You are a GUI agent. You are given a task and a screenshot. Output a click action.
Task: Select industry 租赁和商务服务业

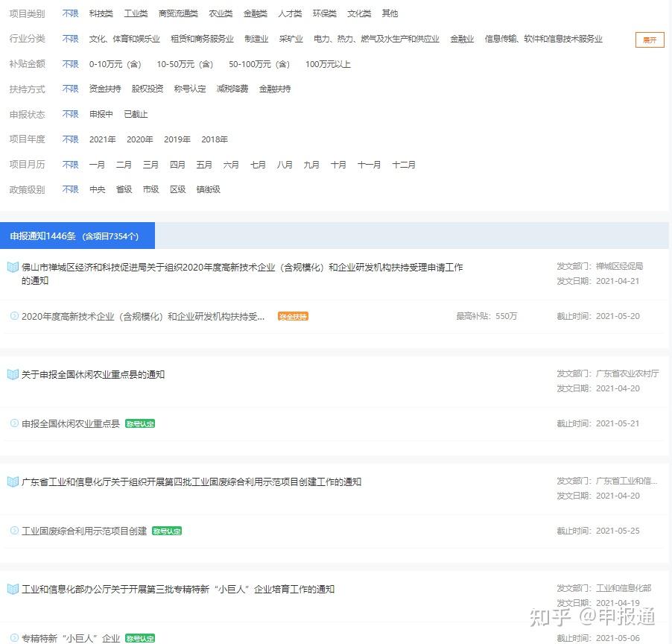pyautogui.click(x=203, y=39)
